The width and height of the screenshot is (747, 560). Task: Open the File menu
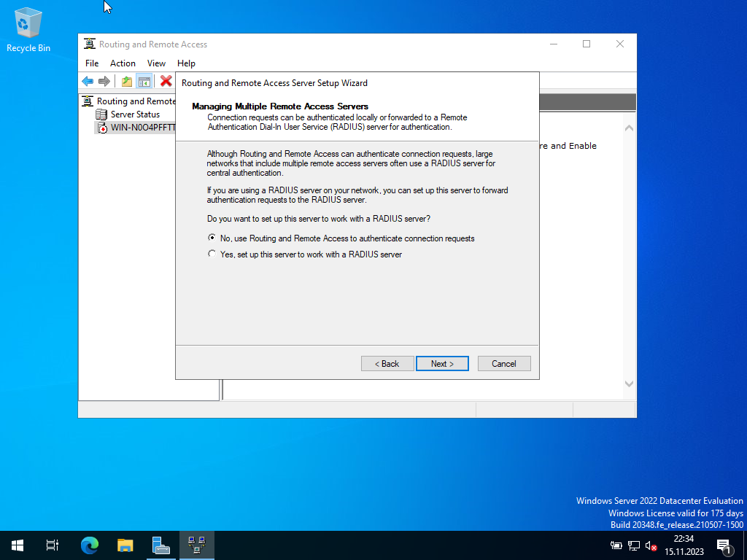[92, 63]
